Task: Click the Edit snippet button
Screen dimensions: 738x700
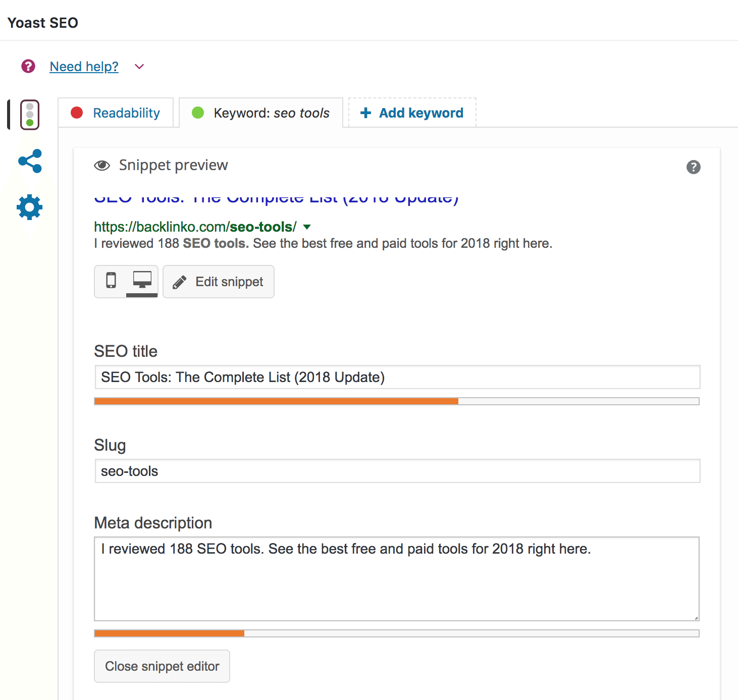Action: point(219,282)
